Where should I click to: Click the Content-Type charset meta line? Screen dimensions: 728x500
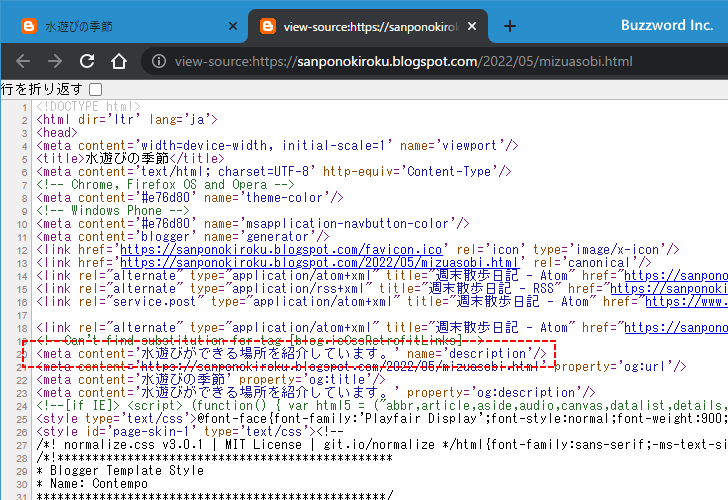(274, 172)
